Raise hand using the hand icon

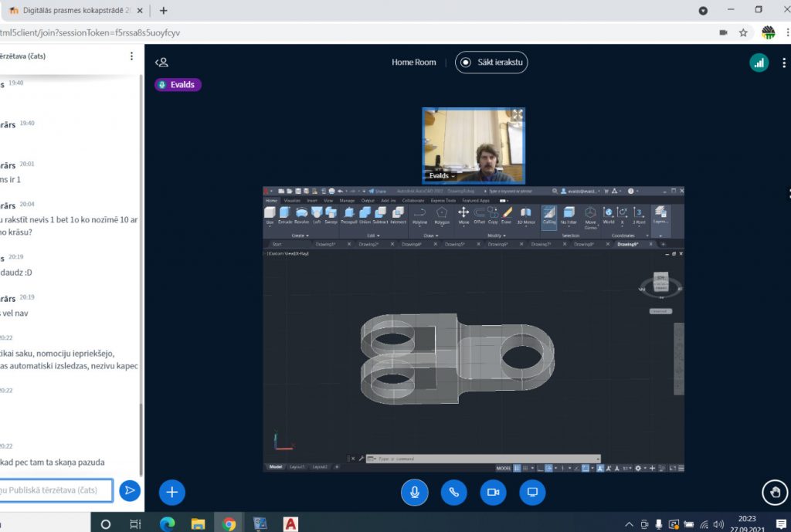pos(774,492)
